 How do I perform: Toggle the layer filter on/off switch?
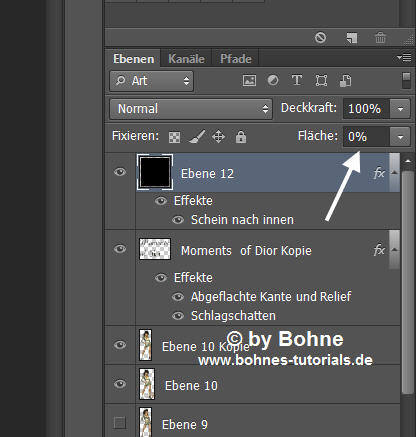pyautogui.click(x=406, y=81)
